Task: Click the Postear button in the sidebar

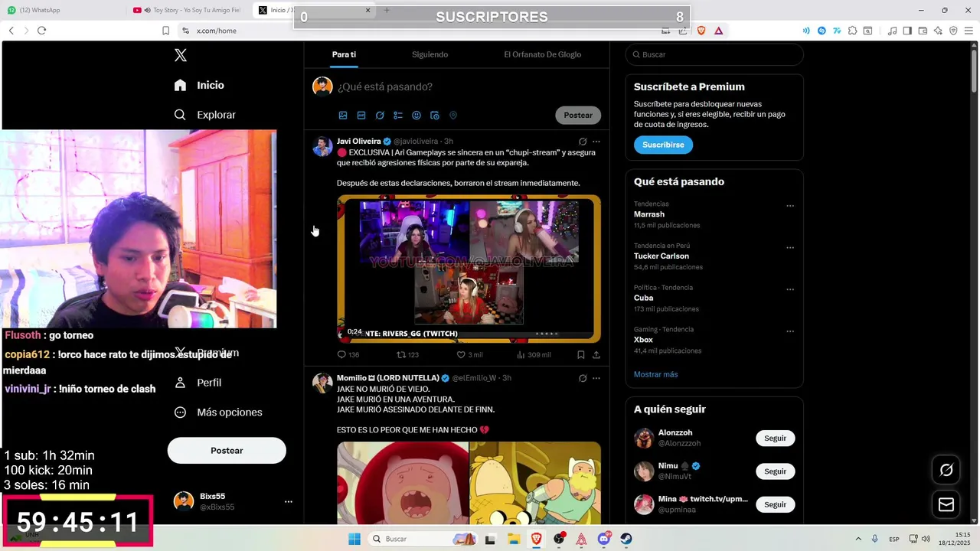Action: [x=227, y=451]
